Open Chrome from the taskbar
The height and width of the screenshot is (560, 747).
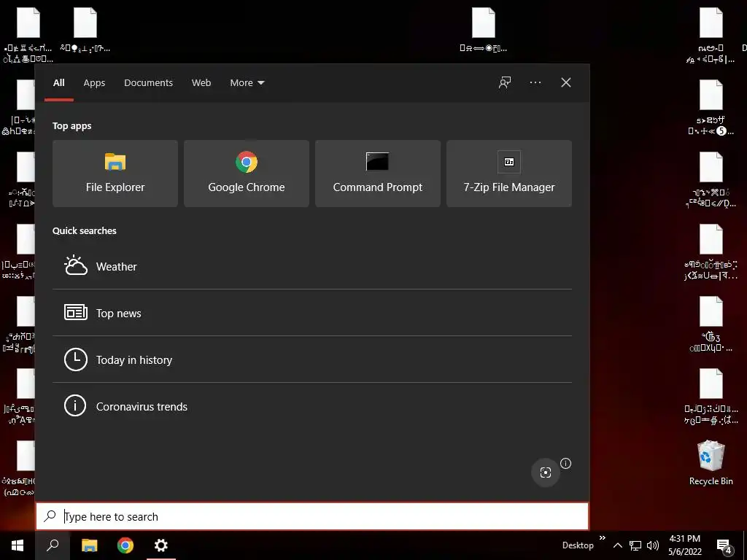tap(125, 545)
